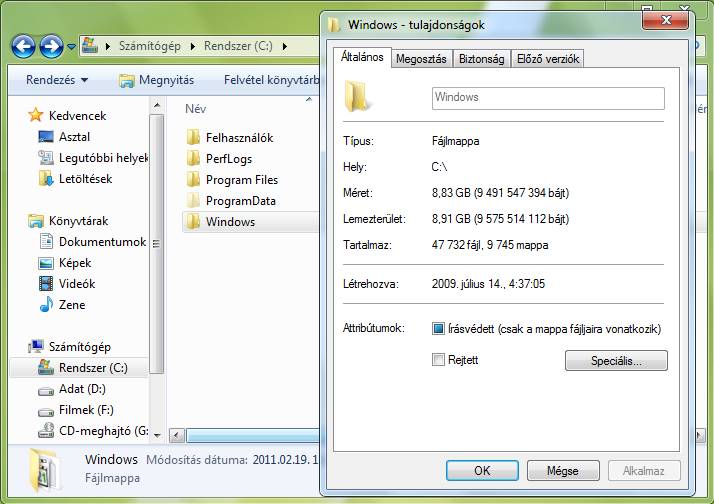Toggle the Írásvédett checkbox
714x504 pixels.
tap(438, 328)
